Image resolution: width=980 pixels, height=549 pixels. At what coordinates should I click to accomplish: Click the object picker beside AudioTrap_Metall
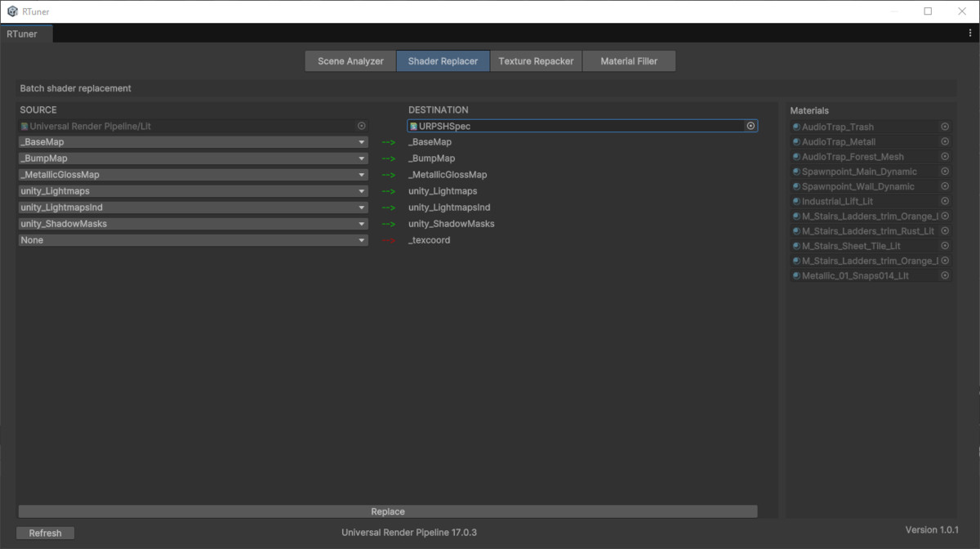click(x=945, y=141)
